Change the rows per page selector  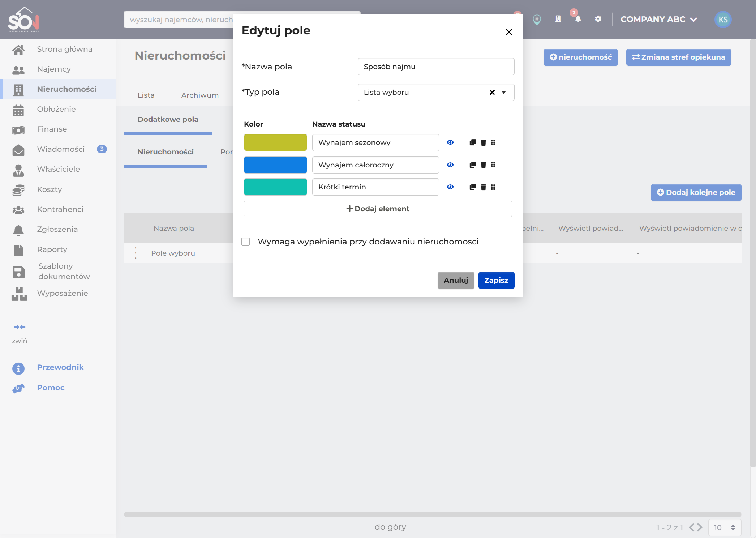(x=725, y=528)
